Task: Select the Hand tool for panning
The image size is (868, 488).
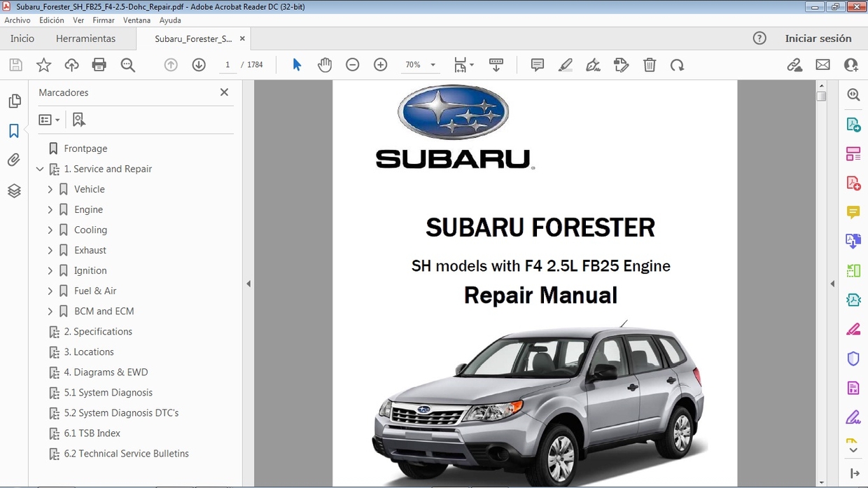Action: click(x=325, y=64)
